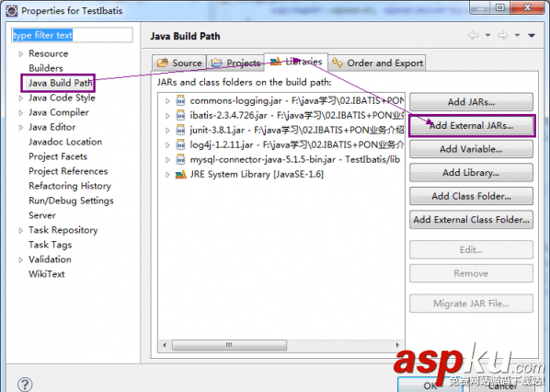Select Task Tags in the tree
The image size is (550, 392).
[x=51, y=245]
